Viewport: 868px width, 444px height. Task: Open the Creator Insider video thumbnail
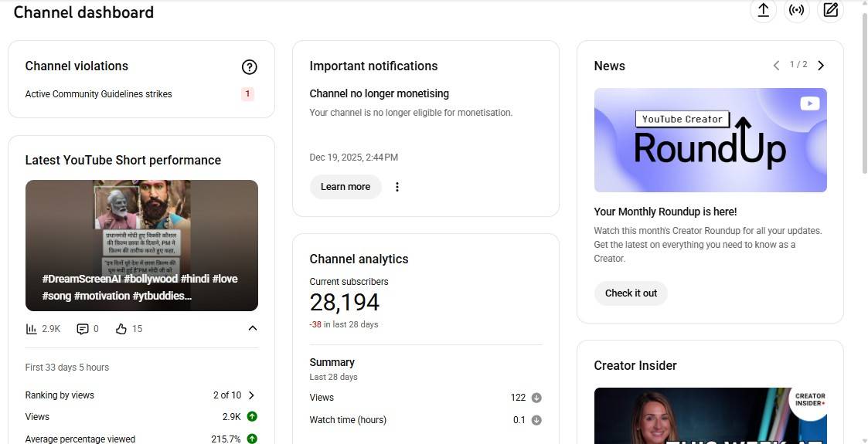pos(710,415)
